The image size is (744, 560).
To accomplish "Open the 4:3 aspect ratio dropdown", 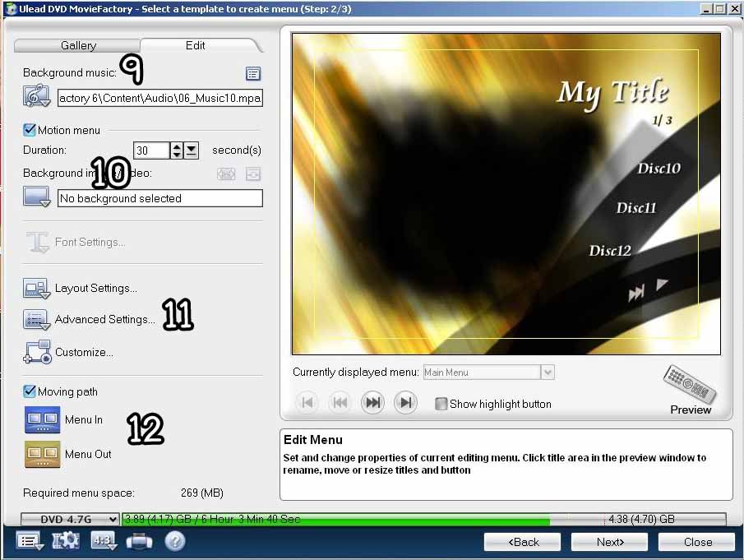I will (x=104, y=541).
